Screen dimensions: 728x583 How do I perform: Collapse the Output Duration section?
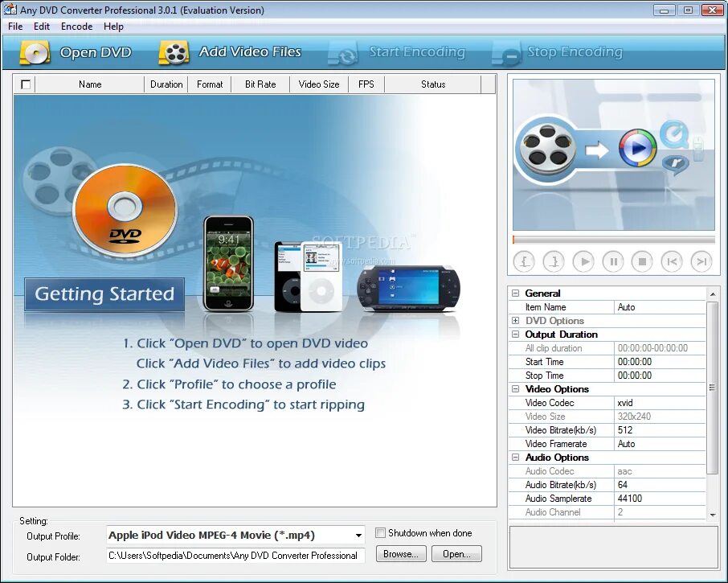click(x=515, y=335)
